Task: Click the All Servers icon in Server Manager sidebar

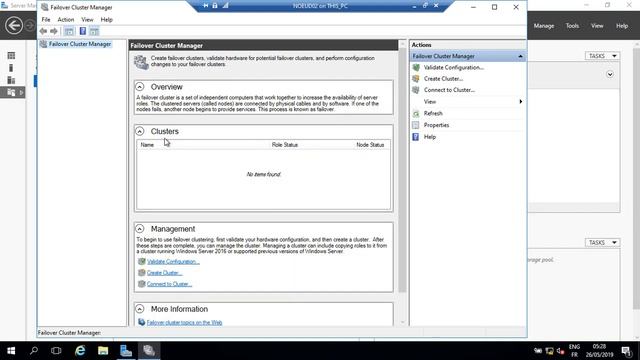Action: 11,80
